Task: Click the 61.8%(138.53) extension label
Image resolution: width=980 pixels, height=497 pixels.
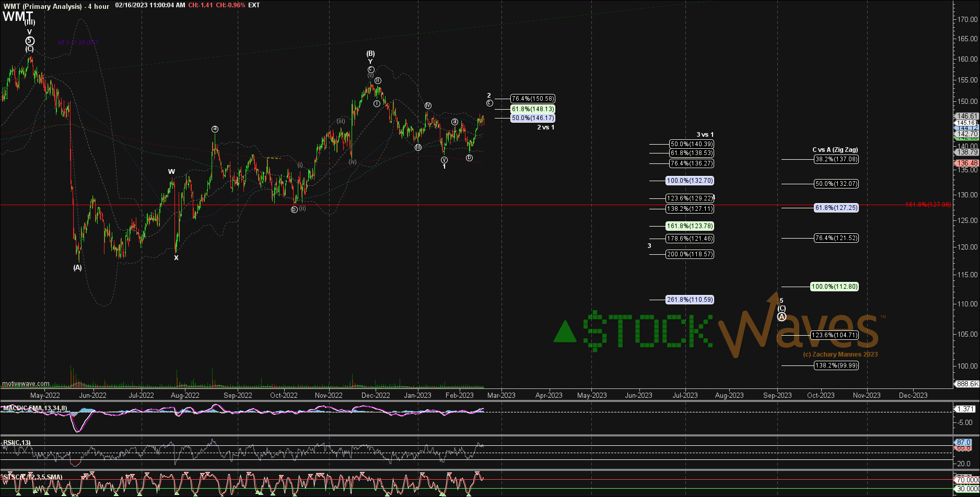Action: (692, 153)
